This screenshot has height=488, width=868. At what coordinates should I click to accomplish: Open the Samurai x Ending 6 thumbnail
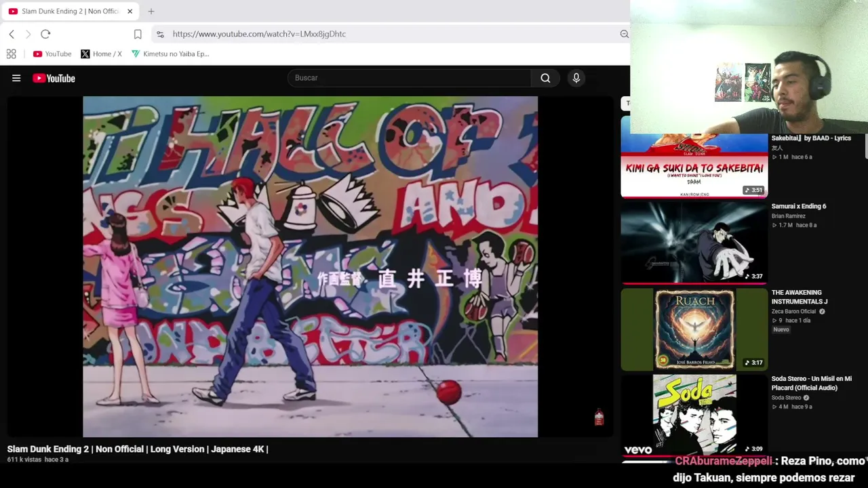[x=694, y=242]
